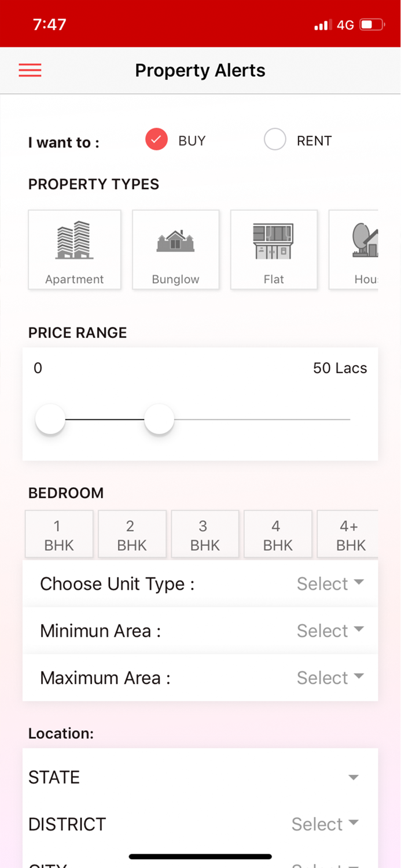The image size is (401, 868).
Task: Select the BUY radio button
Action: tap(156, 139)
